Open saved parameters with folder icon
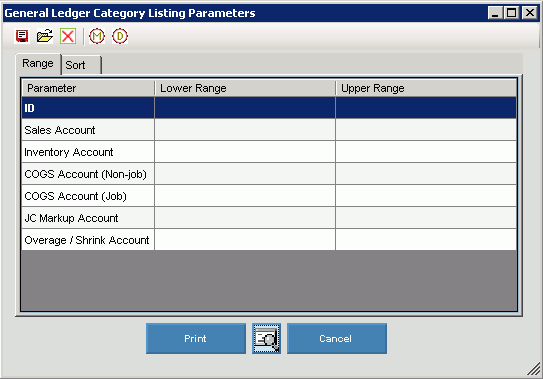This screenshot has height=379, width=543. click(x=45, y=36)
